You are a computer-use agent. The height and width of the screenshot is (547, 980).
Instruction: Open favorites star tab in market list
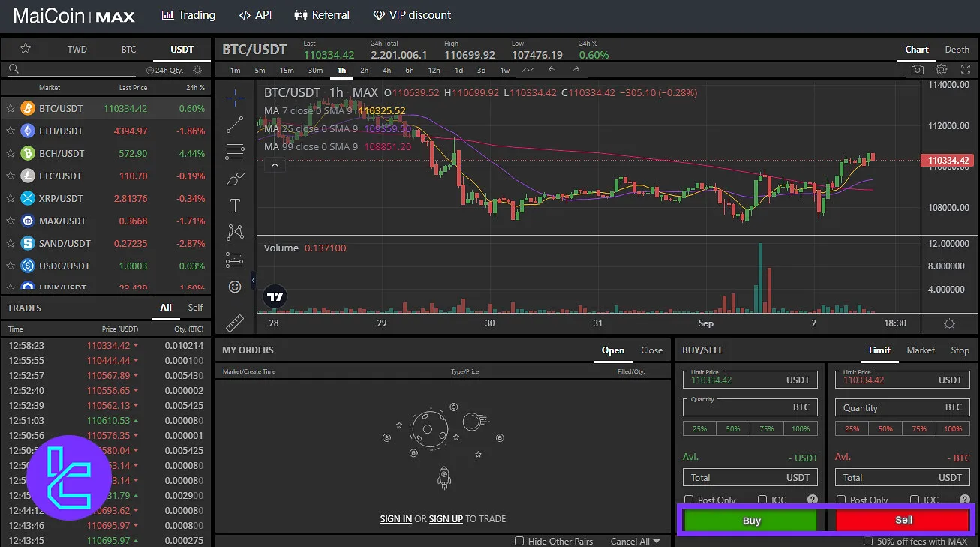[26, 49]
